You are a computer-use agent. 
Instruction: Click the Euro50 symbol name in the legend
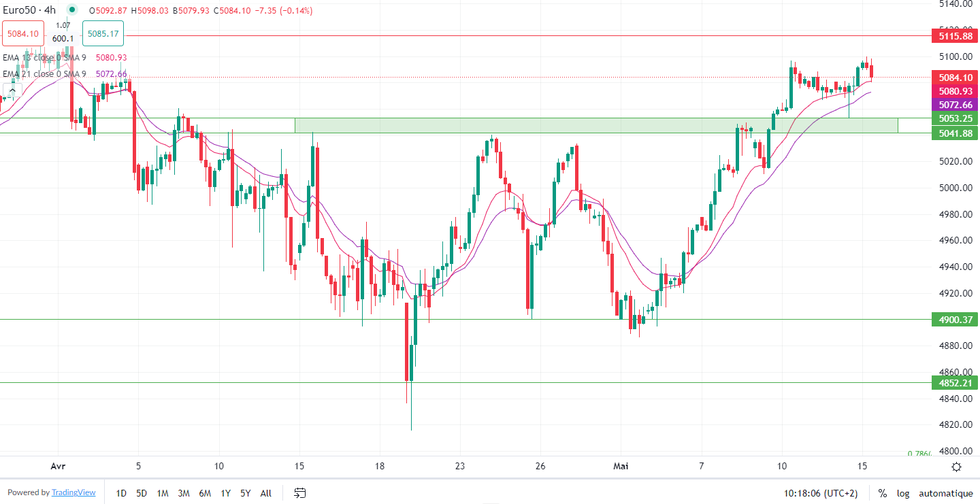pyautogui.click(x=20, y=10)
